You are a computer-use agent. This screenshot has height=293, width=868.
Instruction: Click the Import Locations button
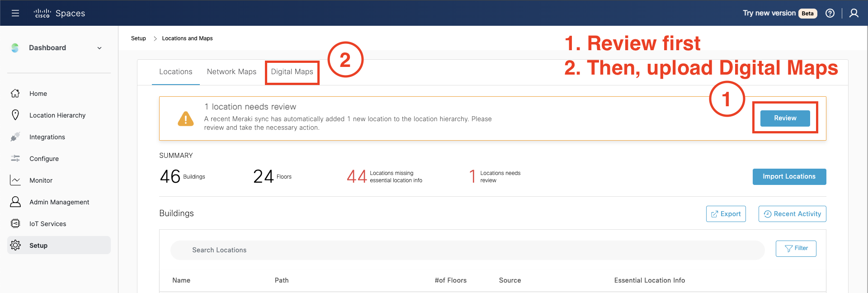click(789, 177)
